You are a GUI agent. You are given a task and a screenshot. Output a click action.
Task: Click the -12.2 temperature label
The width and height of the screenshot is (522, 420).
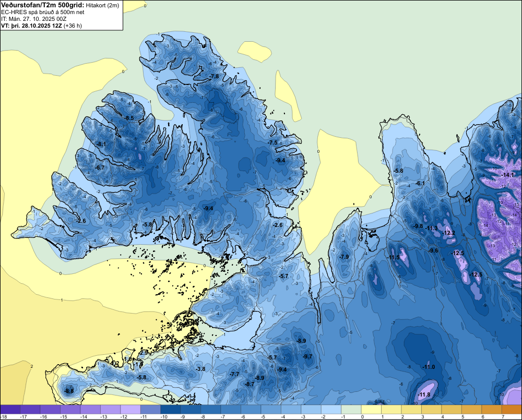click(x=449, y=233)
